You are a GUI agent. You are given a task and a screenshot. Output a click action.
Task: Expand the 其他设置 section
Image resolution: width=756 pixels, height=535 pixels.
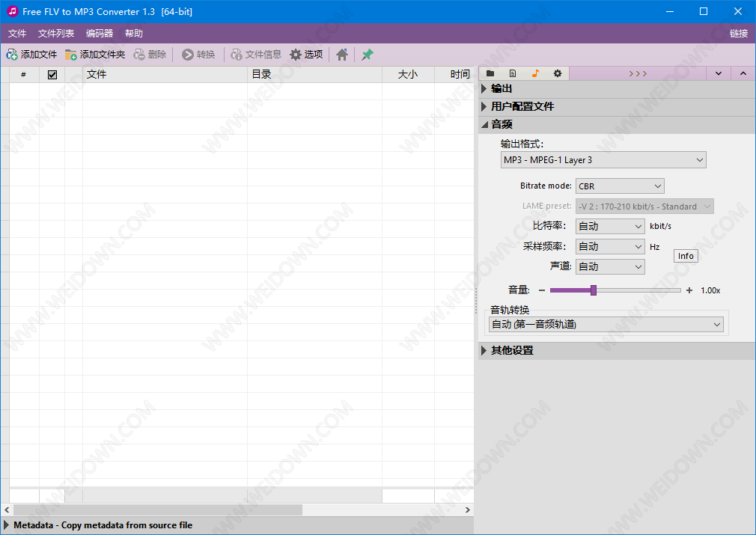(x=617, y=350)
